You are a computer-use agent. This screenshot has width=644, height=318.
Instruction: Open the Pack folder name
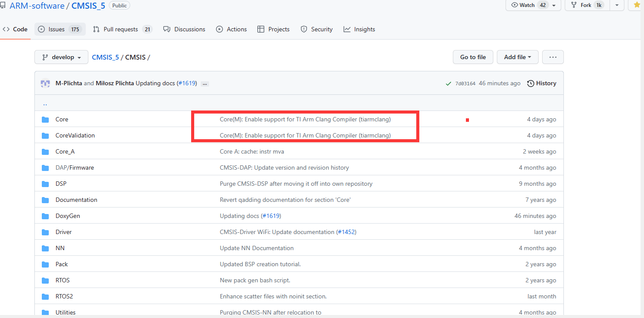click(x=62, y=264)
